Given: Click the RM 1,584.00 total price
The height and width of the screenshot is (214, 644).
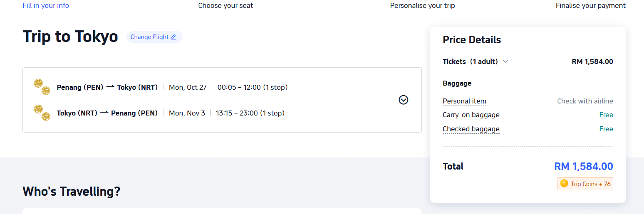Looking at the screenshot, I should 583,167.
